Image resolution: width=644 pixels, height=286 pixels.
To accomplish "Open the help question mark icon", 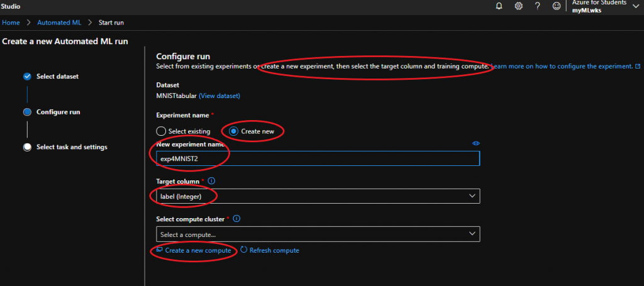I will [537, 6].
